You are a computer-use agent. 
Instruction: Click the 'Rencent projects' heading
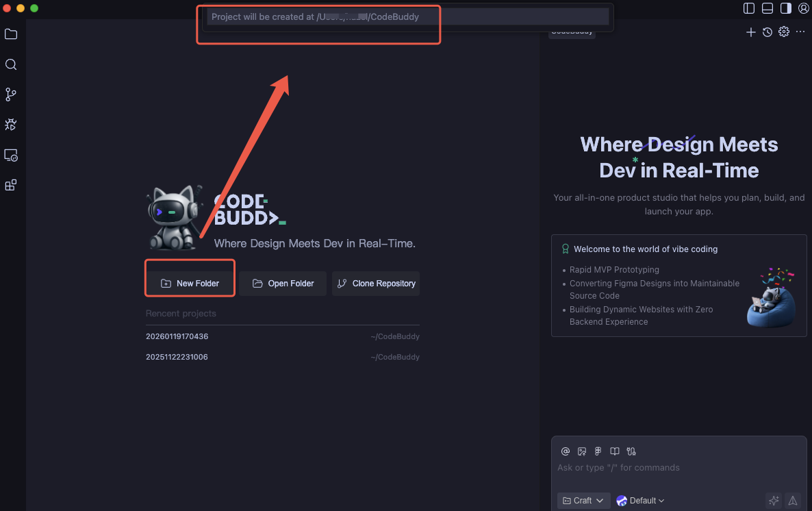pos(181,314)
